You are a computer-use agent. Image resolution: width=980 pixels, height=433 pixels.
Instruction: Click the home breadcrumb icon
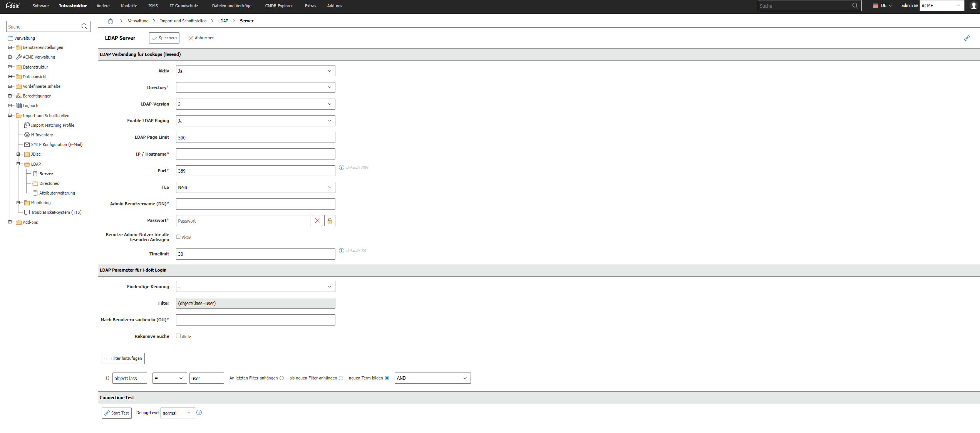[111, 21]
